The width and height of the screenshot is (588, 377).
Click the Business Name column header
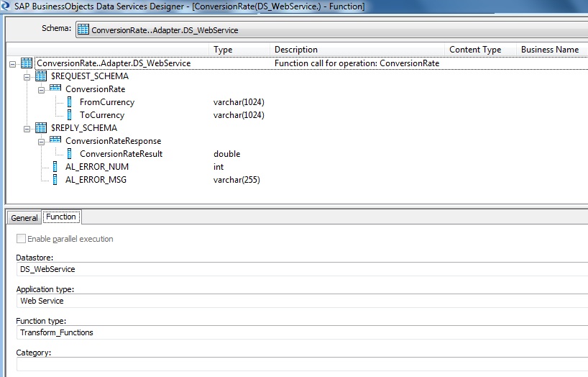point(552,50)
